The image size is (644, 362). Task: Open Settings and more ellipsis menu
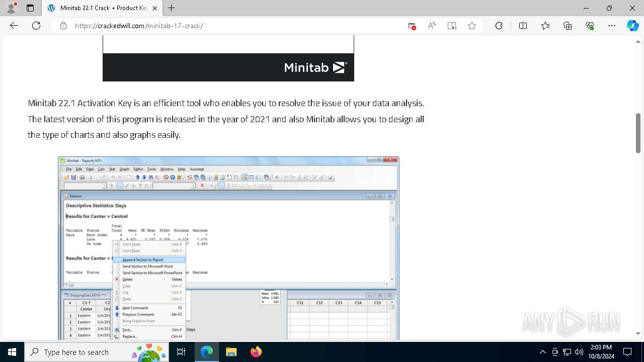click(612, 26)
